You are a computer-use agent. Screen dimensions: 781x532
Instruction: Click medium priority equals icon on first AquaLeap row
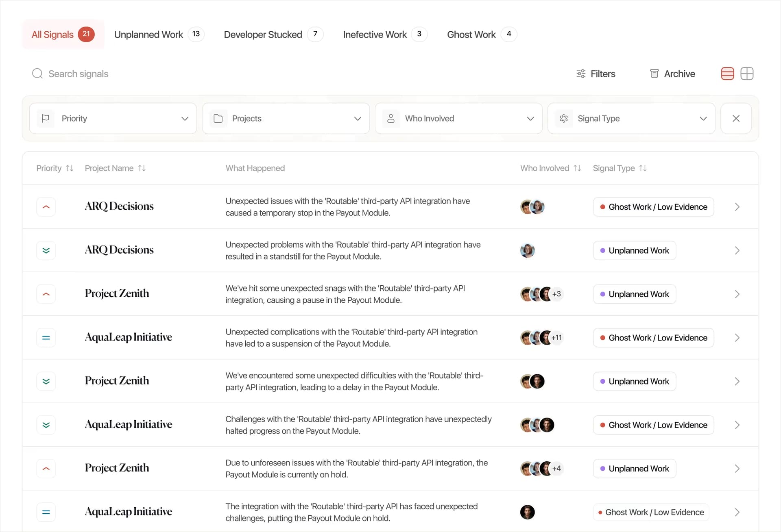pyautogui.click(x=46, y=338)
